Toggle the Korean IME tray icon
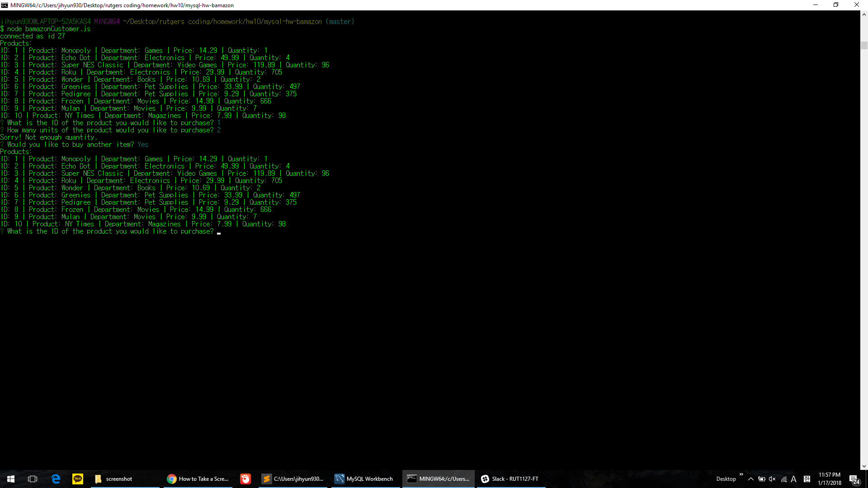This screenshot has height=488, width=868. (x=807, y=479)
